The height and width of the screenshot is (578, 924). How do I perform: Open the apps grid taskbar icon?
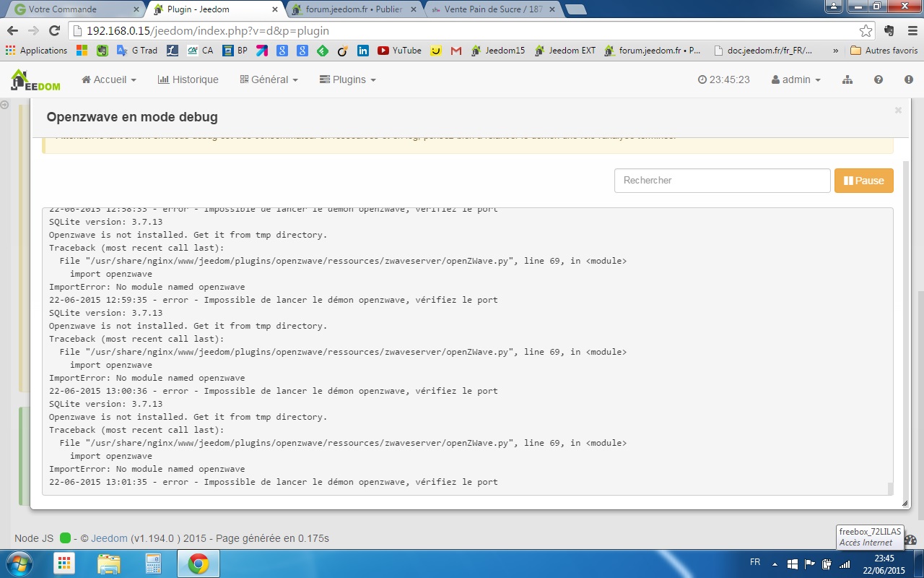[64, 563]
